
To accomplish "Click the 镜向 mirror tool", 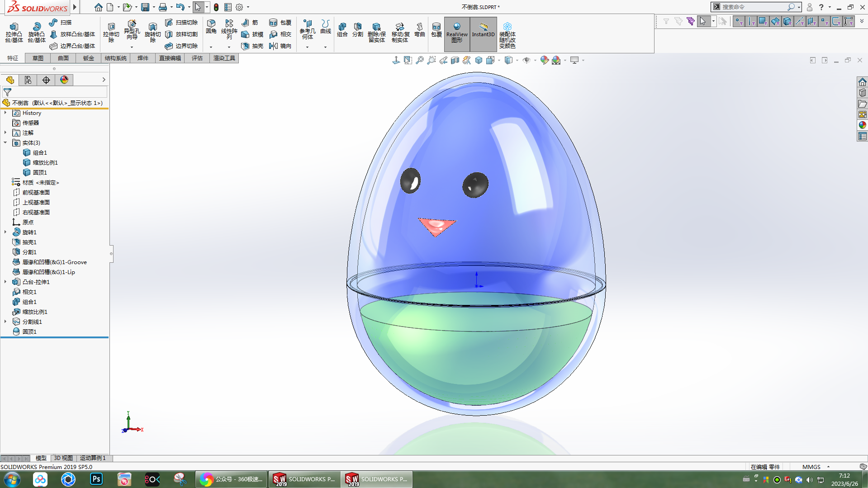I will tap(280, 46).
